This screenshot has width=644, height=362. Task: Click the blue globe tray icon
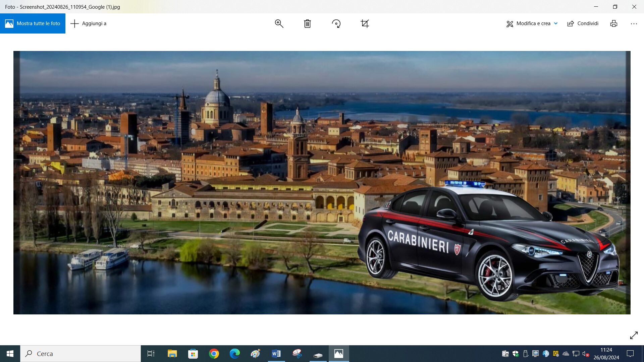(x=546, y=354)
